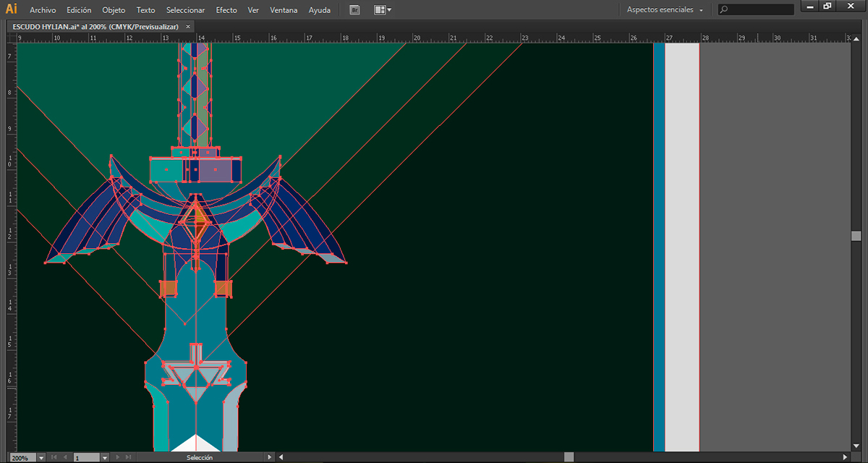Open the Seleccionar menu

pyautogui.click(x=184, y=9)
